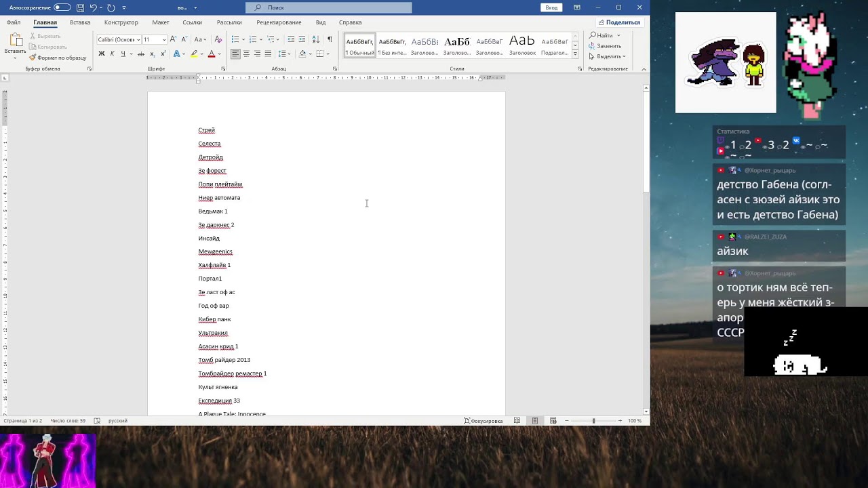Click the Фокусировка focus mode button

point(484,421)
